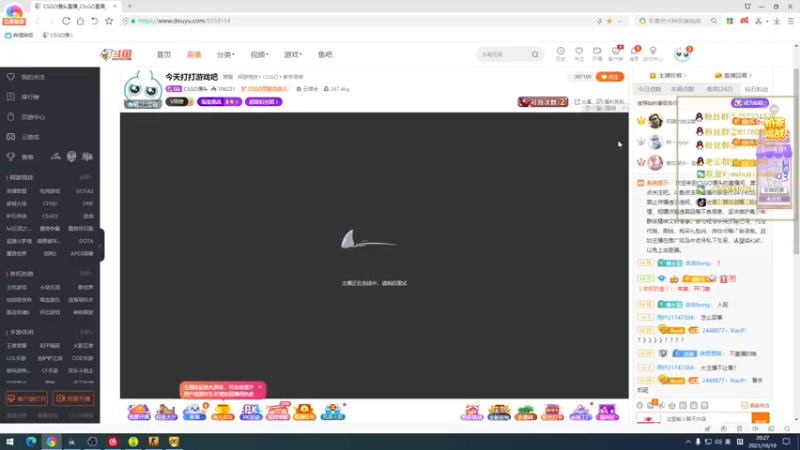Reload the page with the browser refresh icon
Screen dimensions: 800x450
(x=66, y=21)
